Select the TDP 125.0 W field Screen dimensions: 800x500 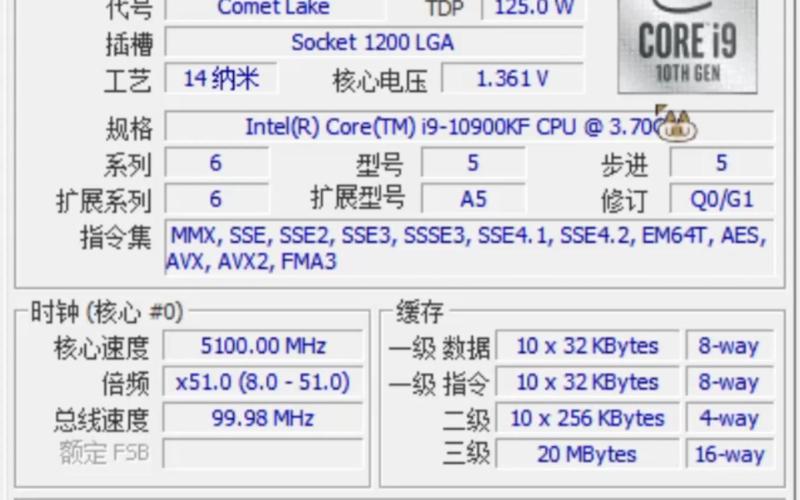click(534, 9)
